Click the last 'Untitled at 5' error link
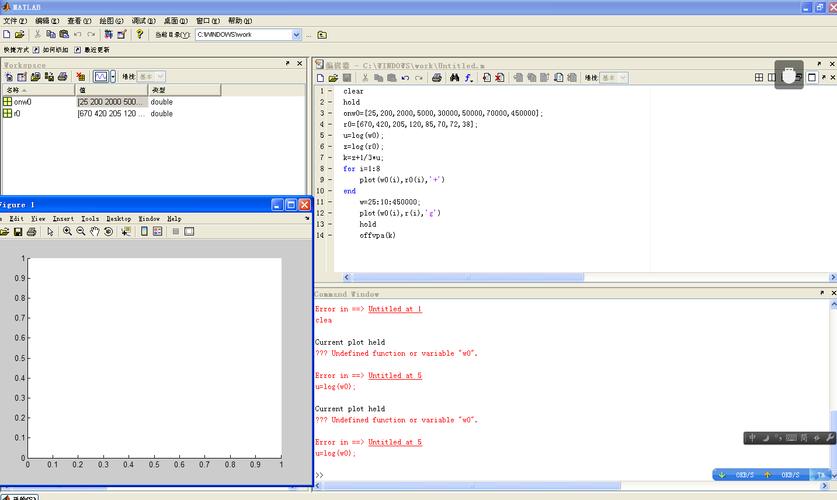837x500 pixels. (395, 442)
